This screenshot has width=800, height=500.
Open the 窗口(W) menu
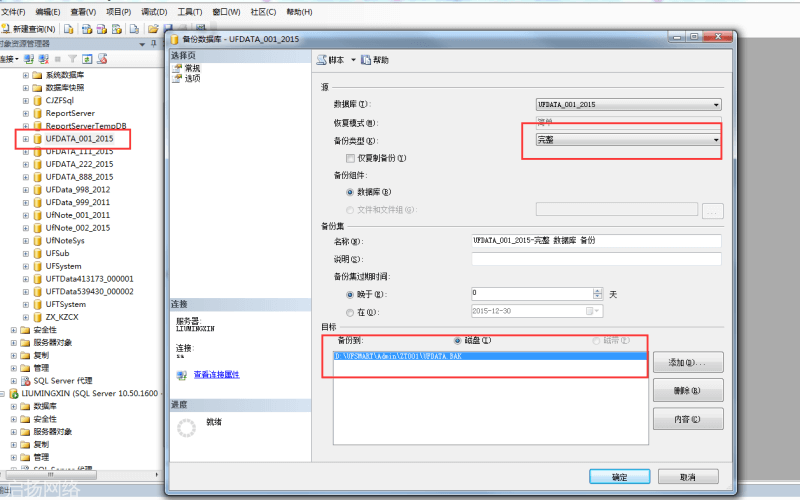pyautogui.click(x=226, y=12)
